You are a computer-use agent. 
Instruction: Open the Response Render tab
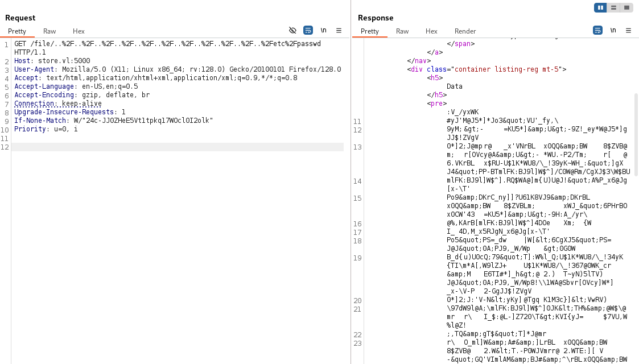[x=465, y=31]
